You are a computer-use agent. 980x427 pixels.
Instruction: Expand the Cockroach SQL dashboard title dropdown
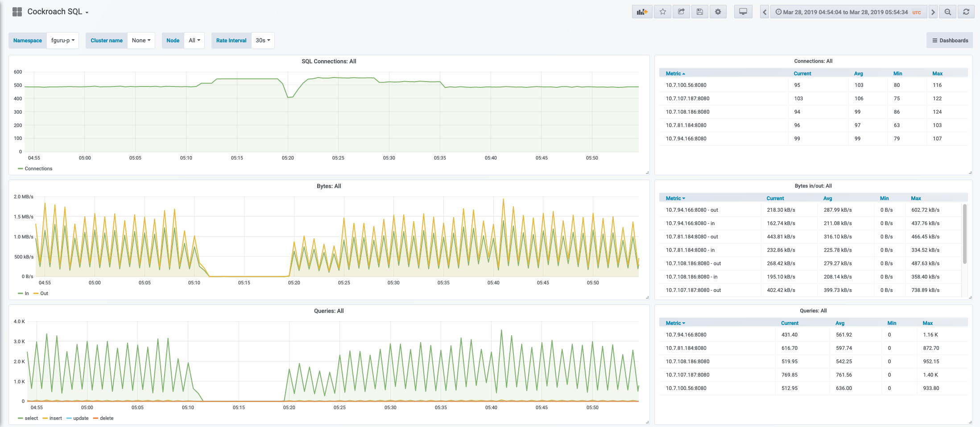pyautogui.click(x=58, y=12)
